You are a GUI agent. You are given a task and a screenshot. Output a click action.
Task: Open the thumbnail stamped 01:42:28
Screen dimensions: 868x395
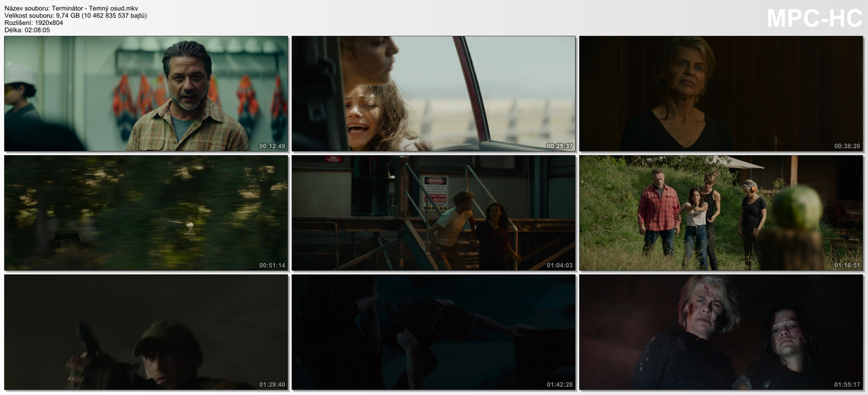point(433,332)
